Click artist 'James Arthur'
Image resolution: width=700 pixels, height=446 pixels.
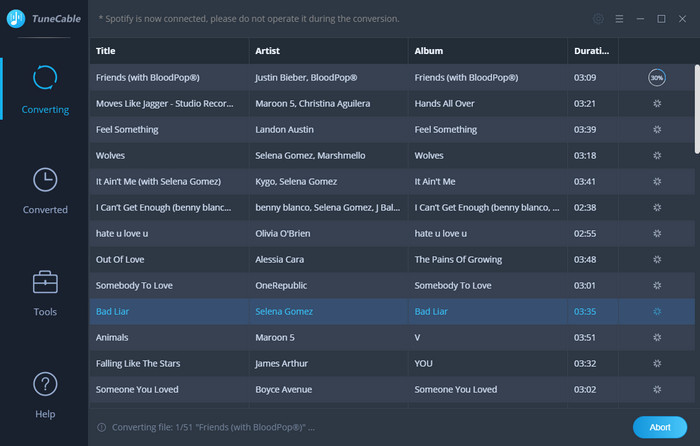pyautogui.click(x=281, y=363)
